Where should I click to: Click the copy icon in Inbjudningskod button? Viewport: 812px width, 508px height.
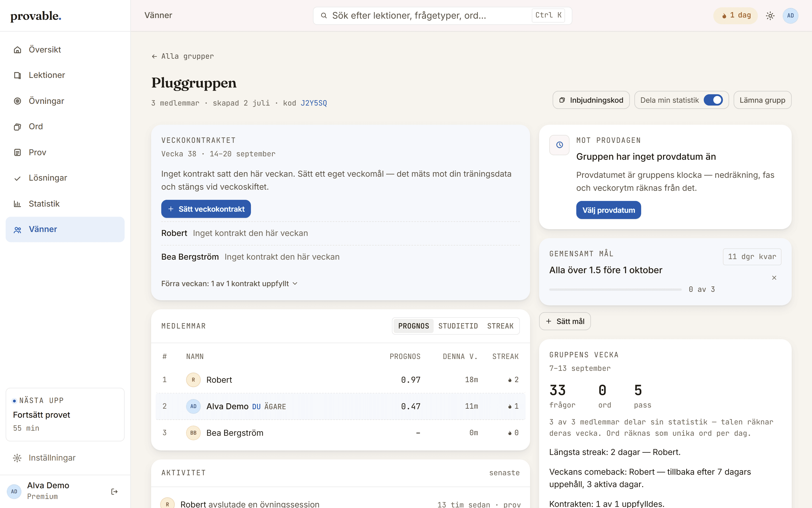(562, 100)
